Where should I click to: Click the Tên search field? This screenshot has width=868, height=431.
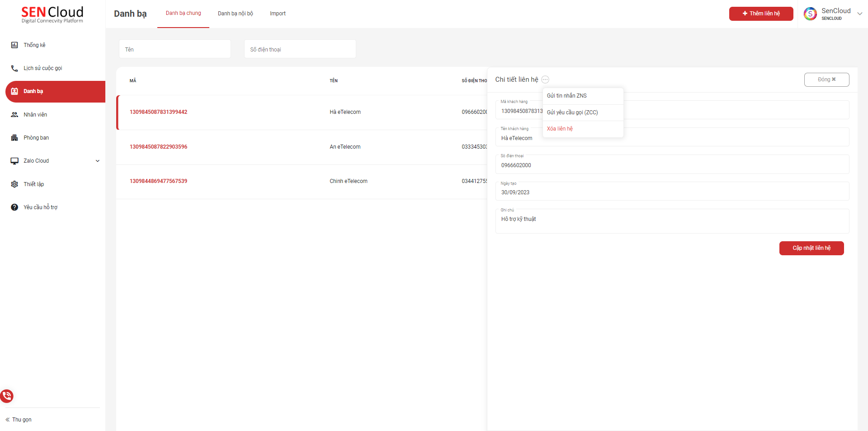click(175, 49)
